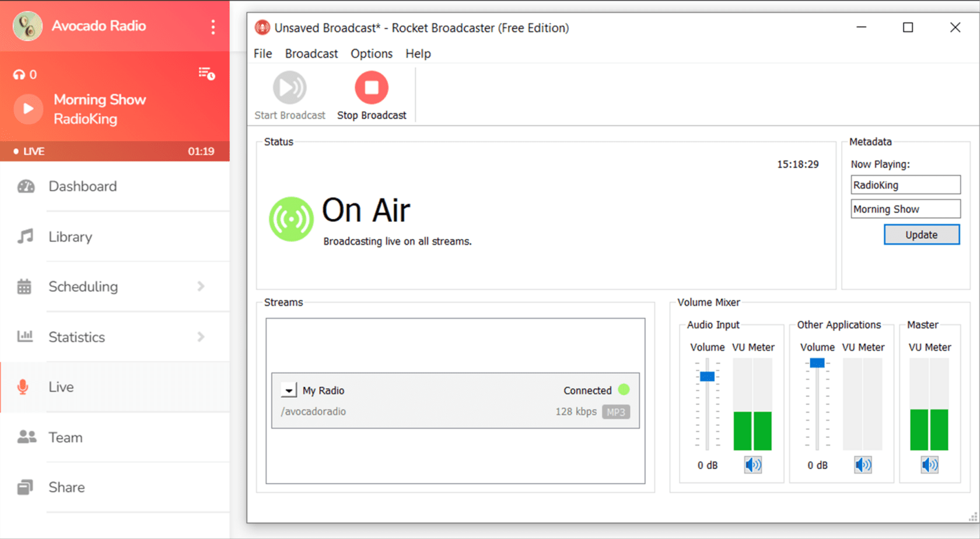Expand the Scheduling menu chevron

click(201, 286)
